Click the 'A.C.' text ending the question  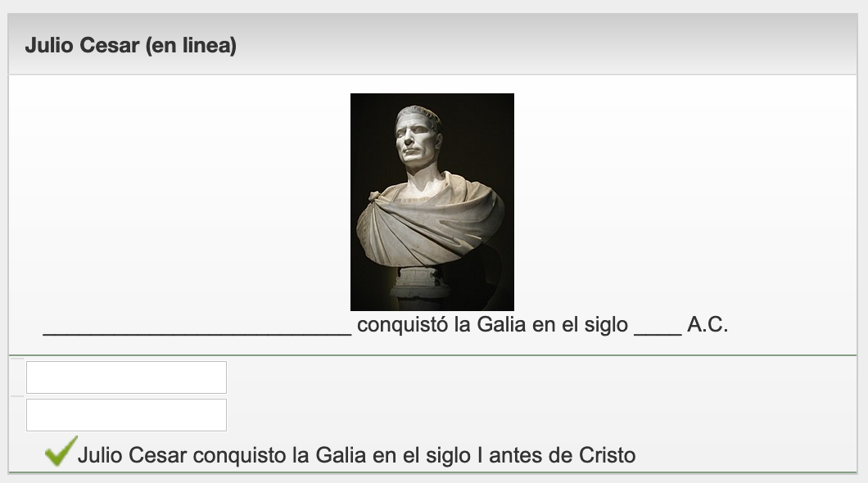708,325
